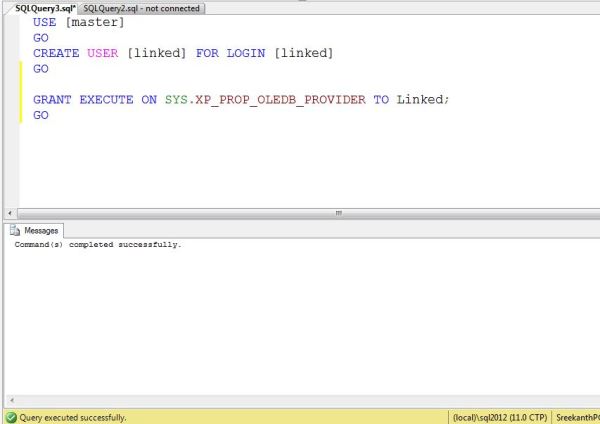Click the Messages tab icon

[16, 230]
